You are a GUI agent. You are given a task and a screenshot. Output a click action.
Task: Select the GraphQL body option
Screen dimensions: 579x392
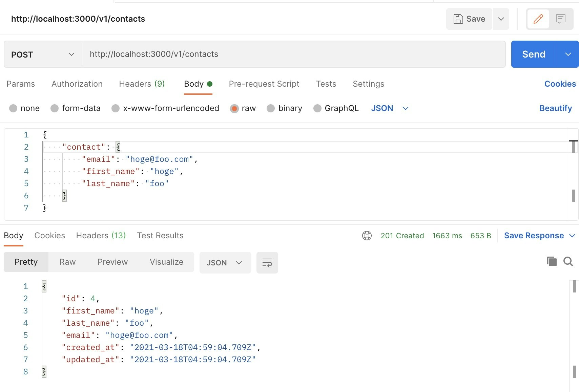pyautogui.click(x=317, y=108)
